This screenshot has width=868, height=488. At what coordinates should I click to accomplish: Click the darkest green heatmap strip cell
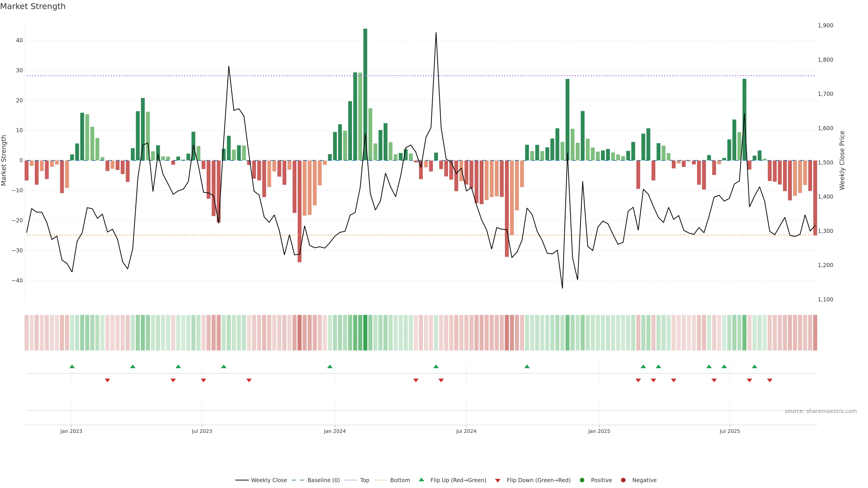(365, 333)
